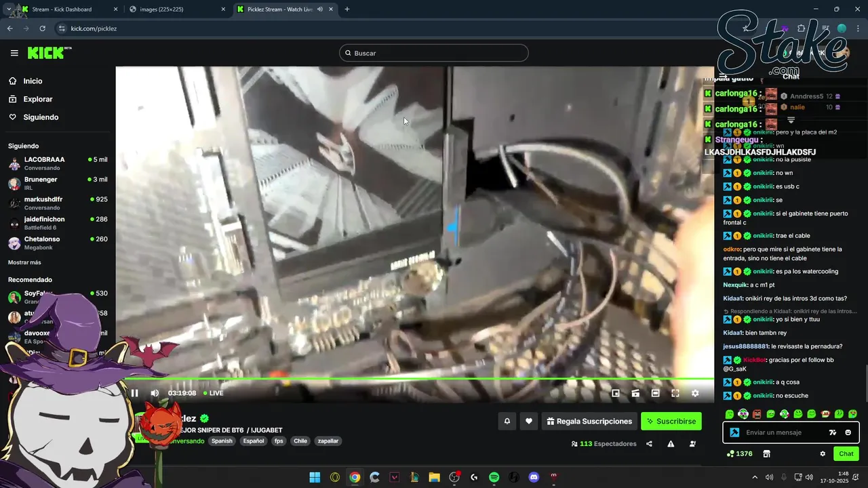Open jaidefinichon followed channel

click(58, 223)
